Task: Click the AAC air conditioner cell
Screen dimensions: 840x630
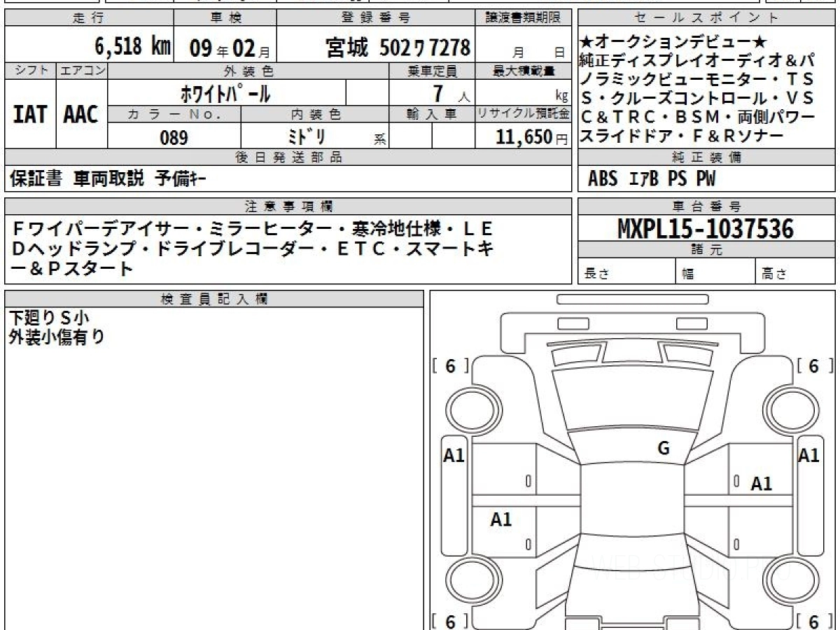Action: pyautogui.click(x=81, y=113)
